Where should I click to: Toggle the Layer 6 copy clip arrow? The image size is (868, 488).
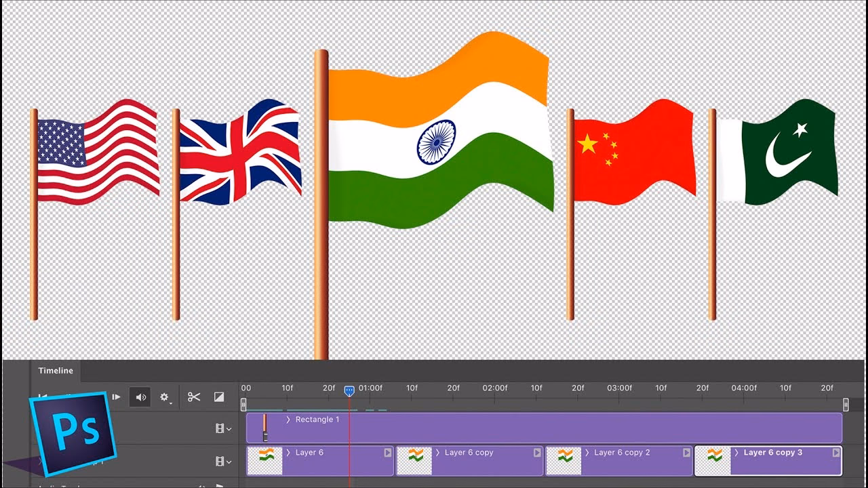click(x=437, y=453)
